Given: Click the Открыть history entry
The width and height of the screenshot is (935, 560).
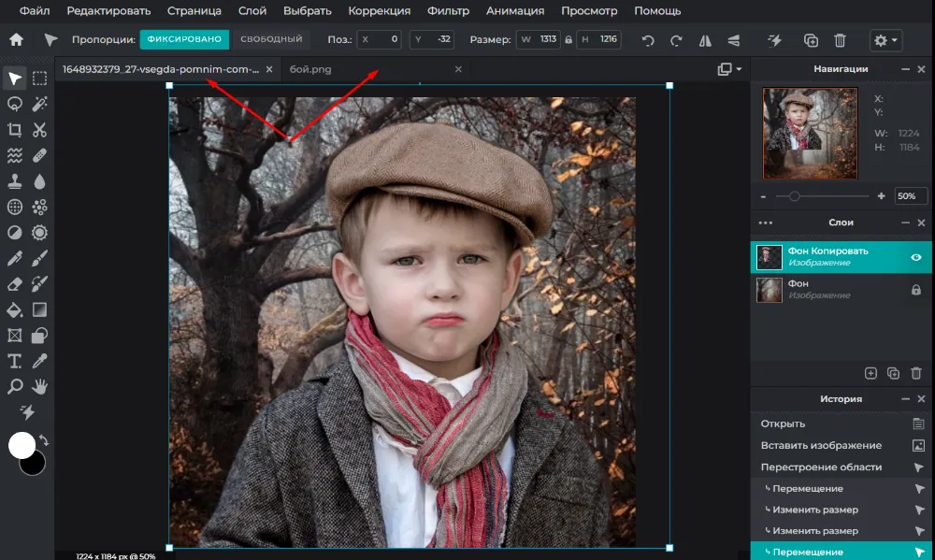Looking at the screenshot, I should 783,424.
